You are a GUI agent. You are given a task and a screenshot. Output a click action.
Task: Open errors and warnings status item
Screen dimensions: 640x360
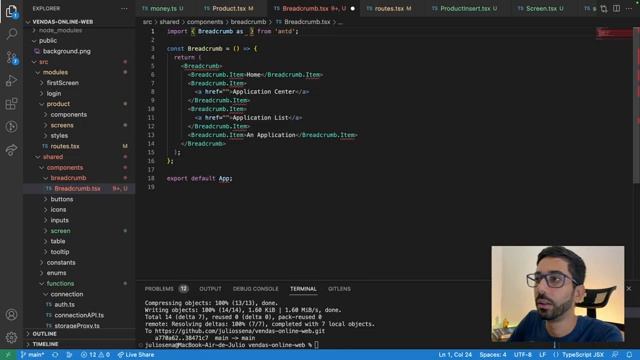[x=95, y=355]
